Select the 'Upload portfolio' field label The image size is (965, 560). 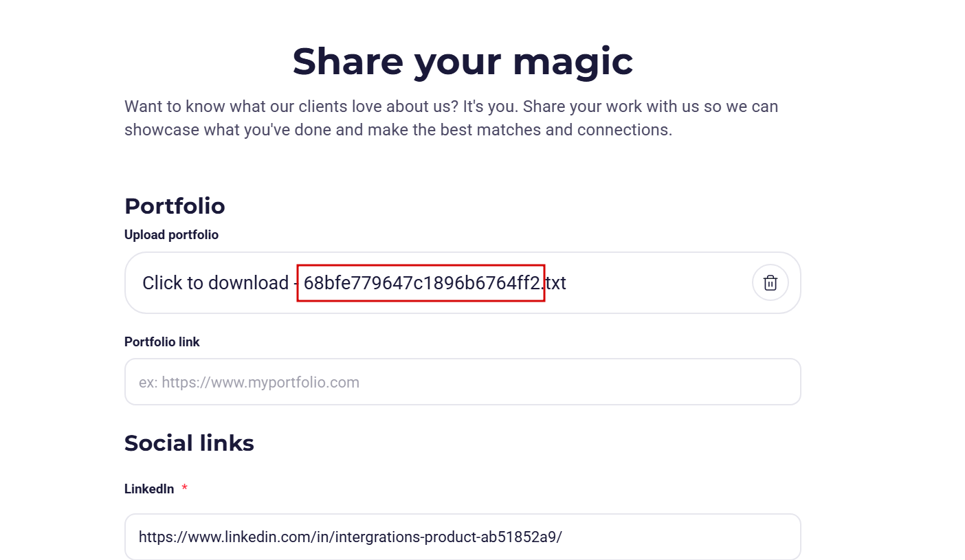[x=171, y=235]
